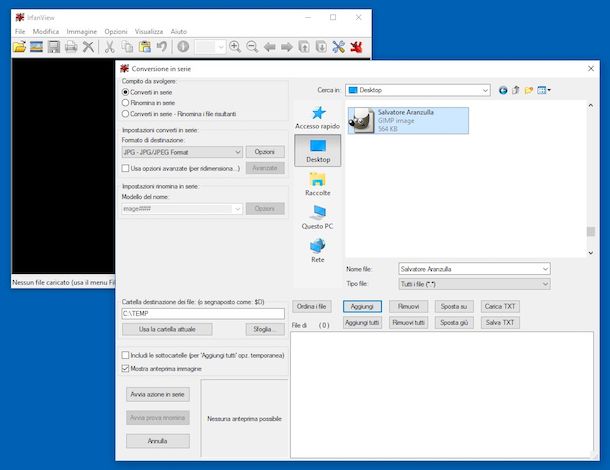Select Converti in serie - Rinomina i file risultanti

(x=125, y=114)
